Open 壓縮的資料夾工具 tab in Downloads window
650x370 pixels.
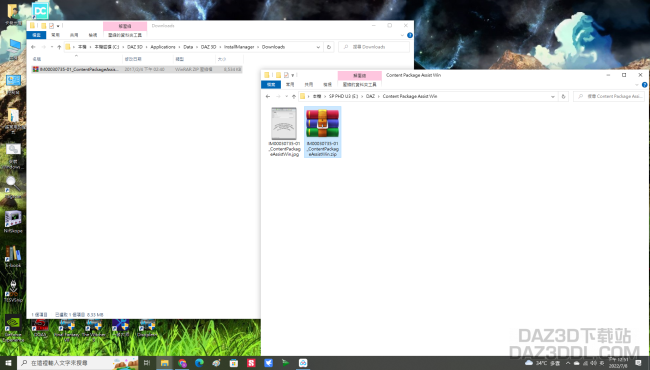tap(125, 35)
